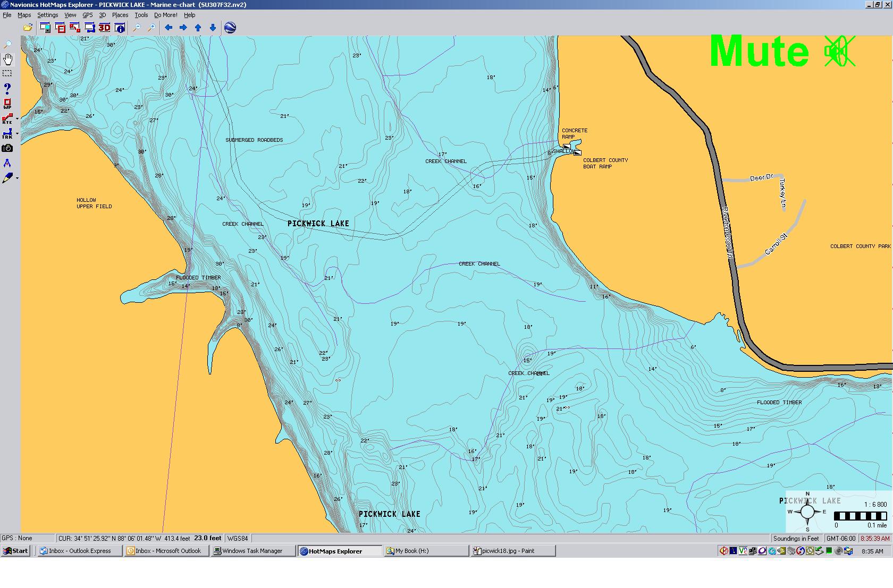Expand the RTE route tool dropdown arrow
Screen dimensions: 893x588
[x=18, y=119]
